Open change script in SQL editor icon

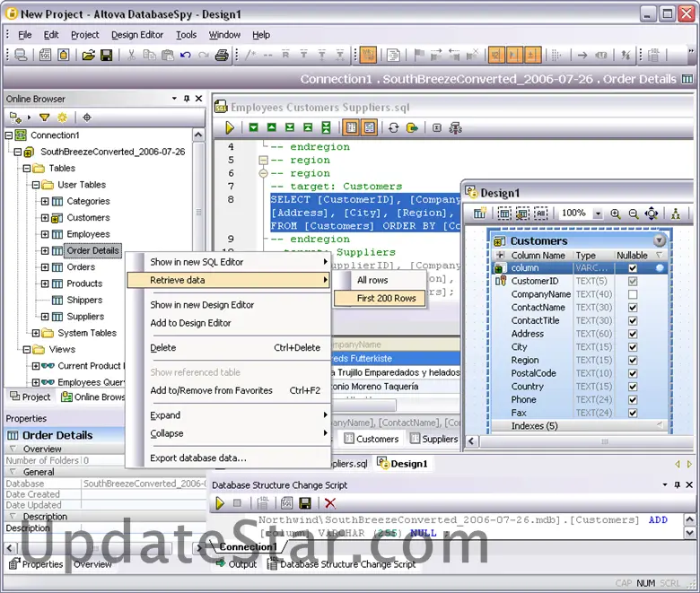(286, 503)
